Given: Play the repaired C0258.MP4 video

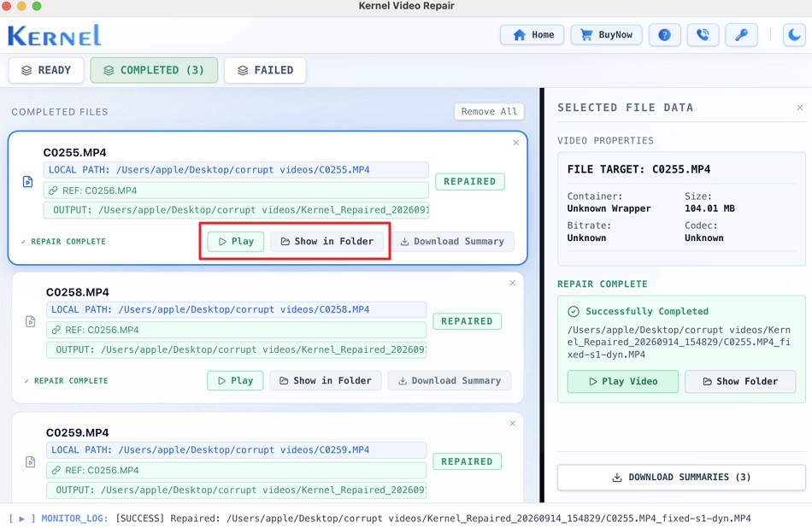Looking at the screenshot, I should click(x=235, y=380).
